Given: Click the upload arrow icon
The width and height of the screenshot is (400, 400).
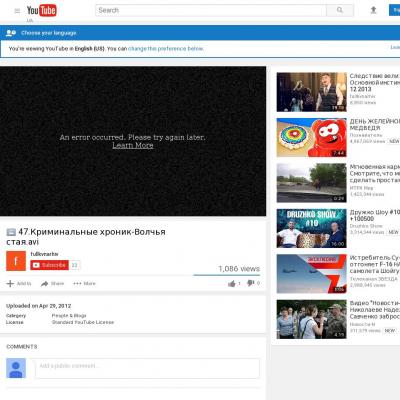Looking at the screenshot, I should pos(373,10).
